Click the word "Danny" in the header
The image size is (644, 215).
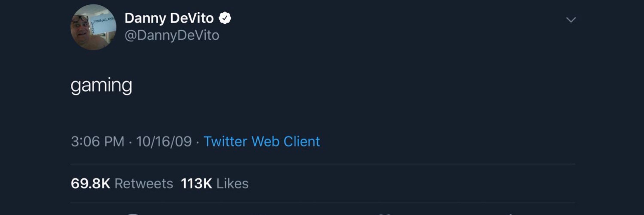click(x=145, y=18)
